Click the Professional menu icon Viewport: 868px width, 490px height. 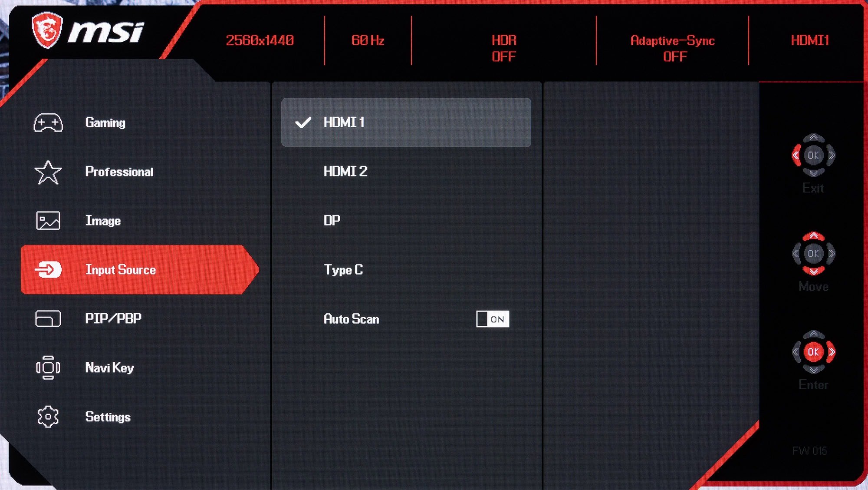point(48,171)
